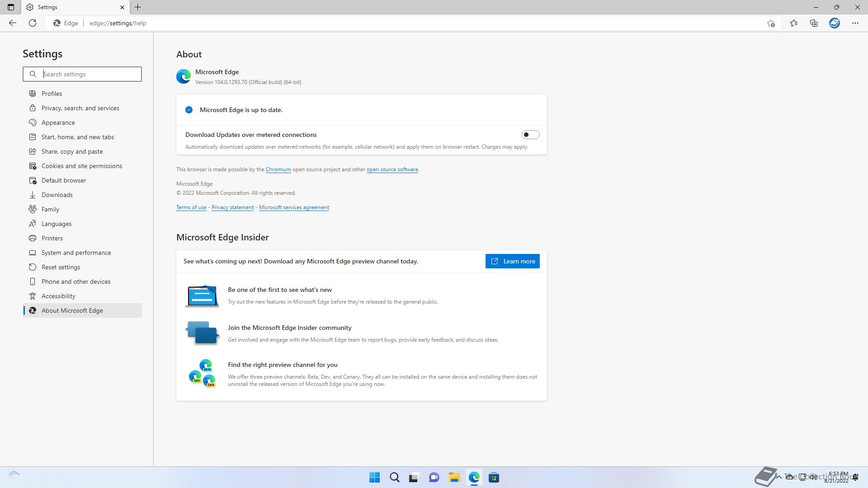Click 'Find the right preview channel' heading
The width and height of the screenshot is (868, 488).
pos(283,365)
